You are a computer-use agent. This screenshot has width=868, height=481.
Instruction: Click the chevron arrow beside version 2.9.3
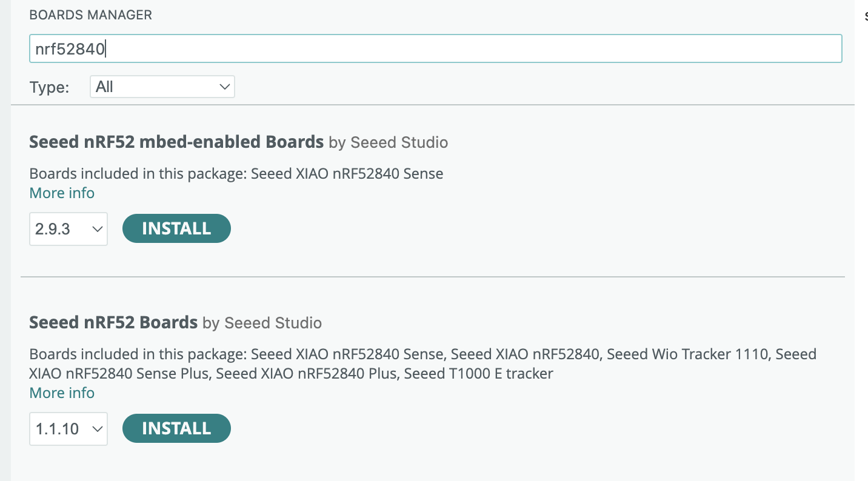point(96,229)
